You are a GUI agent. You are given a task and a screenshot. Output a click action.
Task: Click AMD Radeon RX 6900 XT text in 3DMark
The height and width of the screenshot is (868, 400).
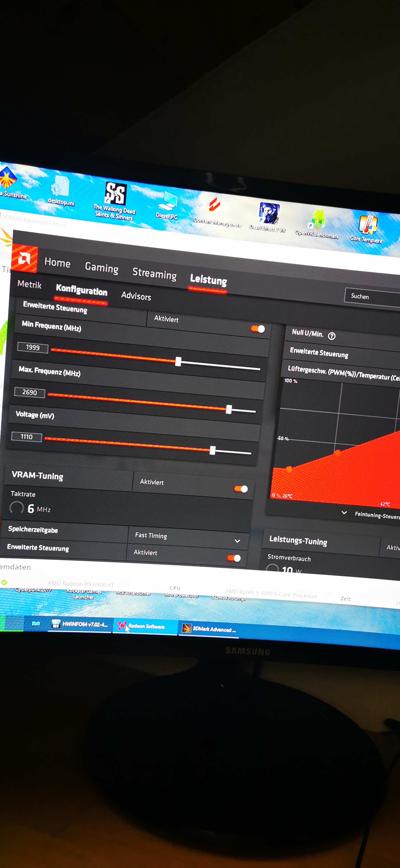click(x=81, y=584)
